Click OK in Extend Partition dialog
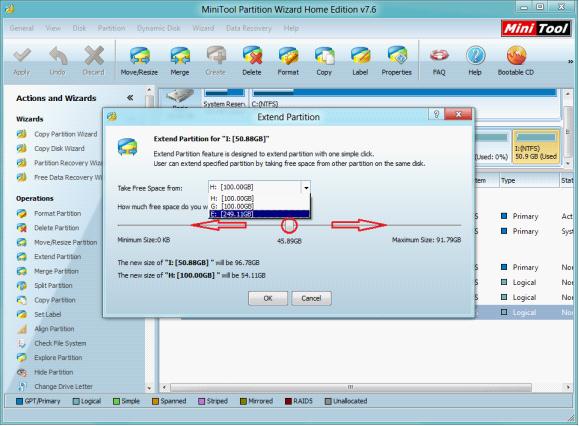Screen dimensions: 579x426 click(268, 298)
